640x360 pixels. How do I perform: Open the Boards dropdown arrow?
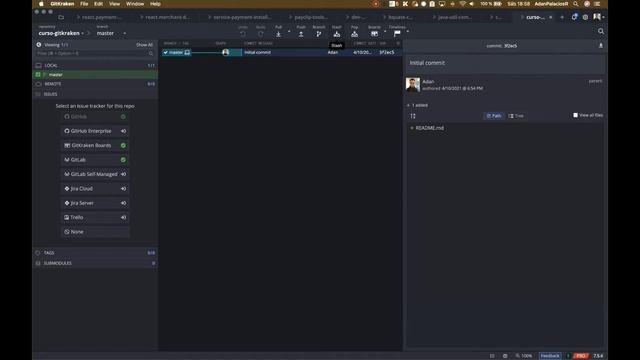tap(385, 31)
